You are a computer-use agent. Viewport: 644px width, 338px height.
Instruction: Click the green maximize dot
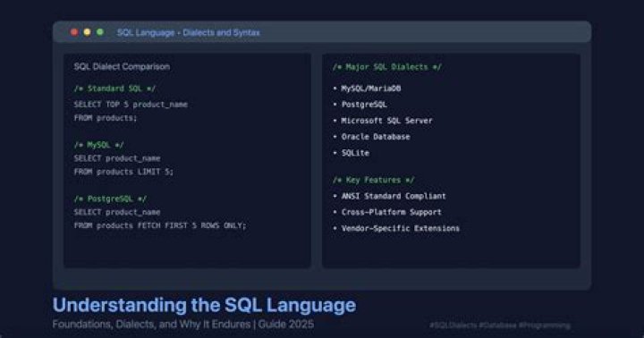(x=100, y=32)
